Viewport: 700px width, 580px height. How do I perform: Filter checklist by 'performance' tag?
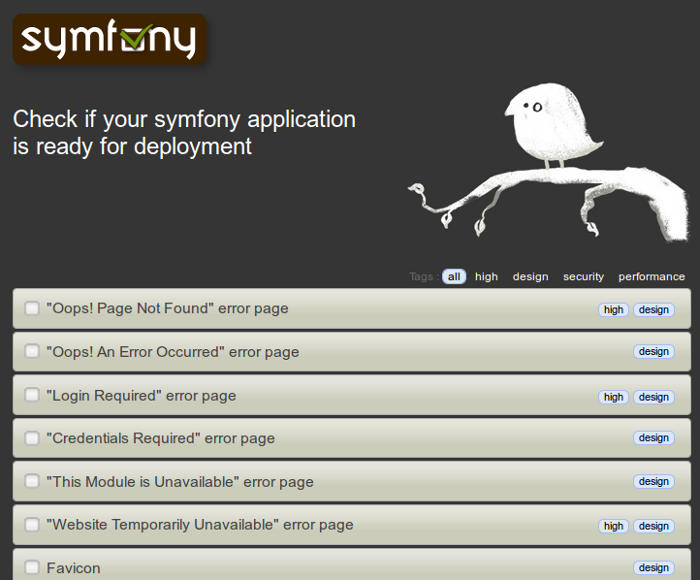(651, 276)
